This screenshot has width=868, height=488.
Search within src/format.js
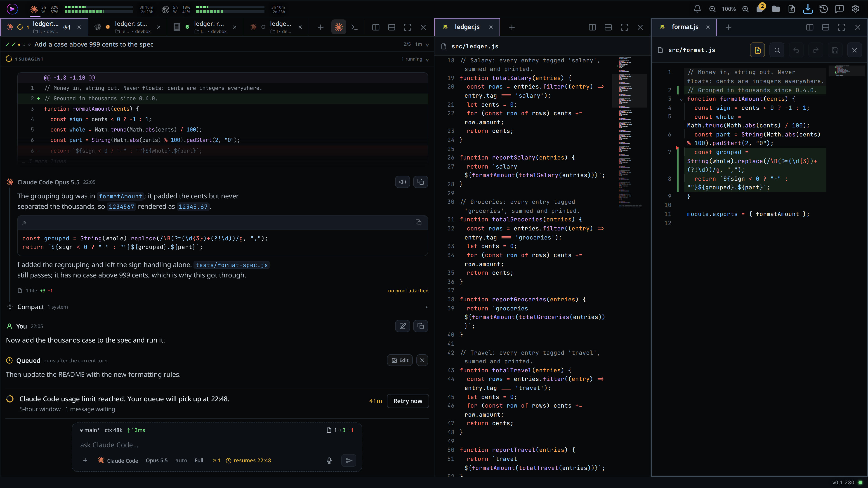pyautogui.click(x=777, y=50)
